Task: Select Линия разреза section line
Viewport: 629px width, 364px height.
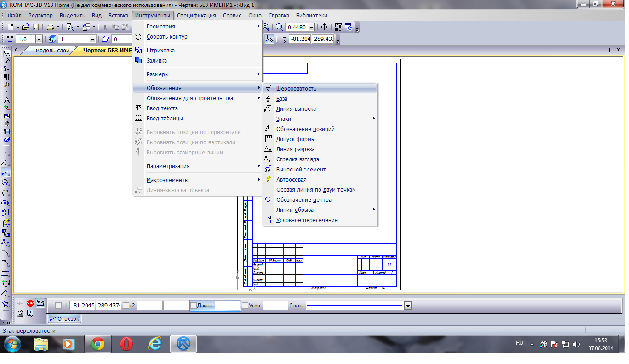Action: pos(320,149)
